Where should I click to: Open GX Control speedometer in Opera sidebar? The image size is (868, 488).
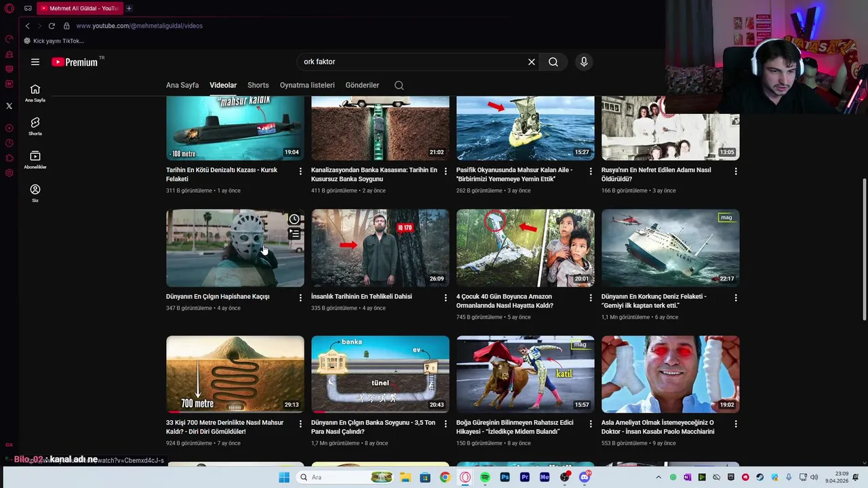point(9,39)
